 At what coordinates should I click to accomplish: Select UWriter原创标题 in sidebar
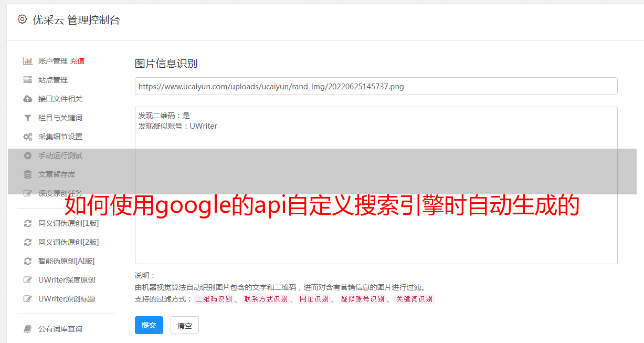pyautogui.click(x=67, y=299)
